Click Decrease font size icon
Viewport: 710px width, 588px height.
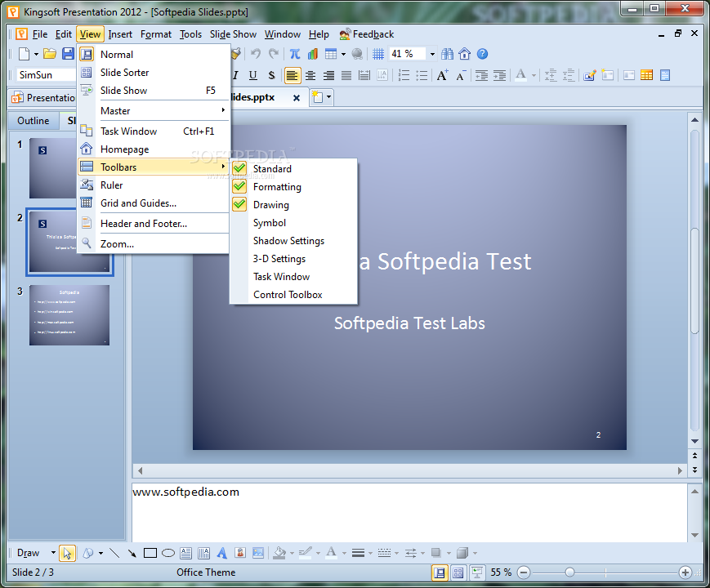click(461, 75)
